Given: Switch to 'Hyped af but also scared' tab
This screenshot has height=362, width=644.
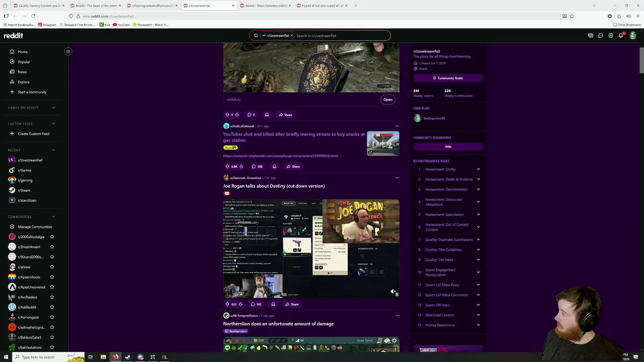Looking at the screenshot, I should coord(321,6).
